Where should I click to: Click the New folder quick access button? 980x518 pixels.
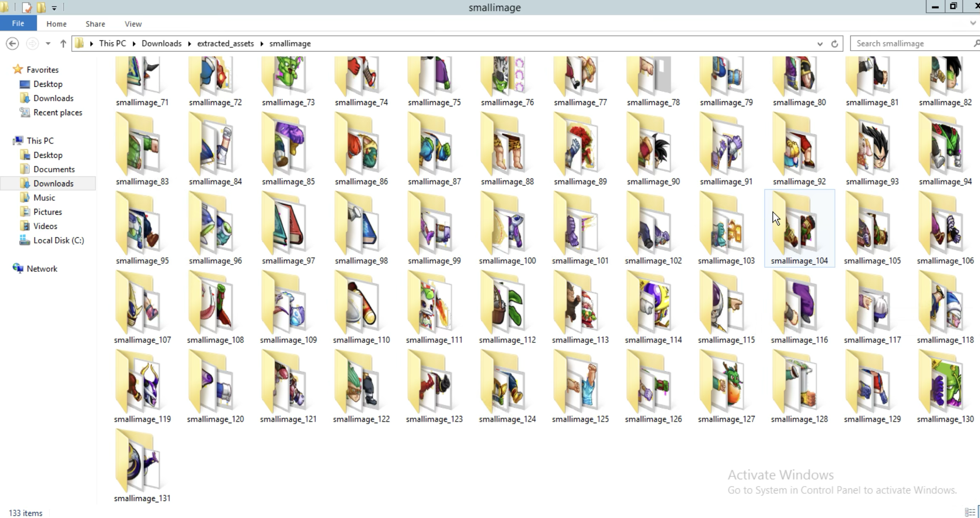[x=41, y=8]
